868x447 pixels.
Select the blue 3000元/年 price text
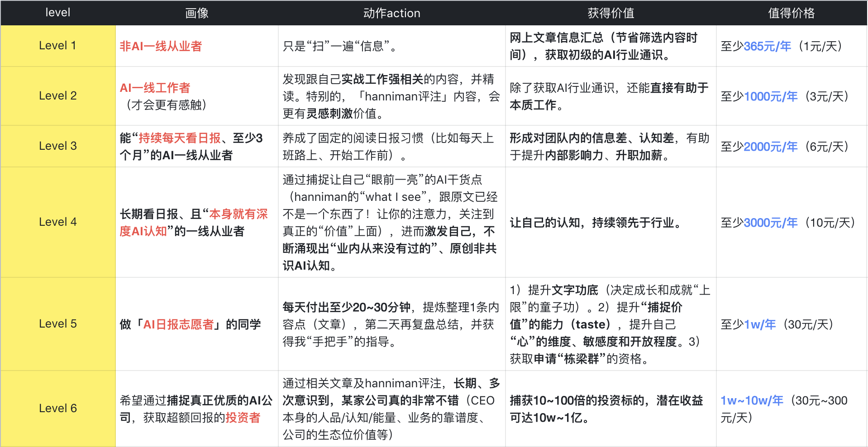(771, 223)
